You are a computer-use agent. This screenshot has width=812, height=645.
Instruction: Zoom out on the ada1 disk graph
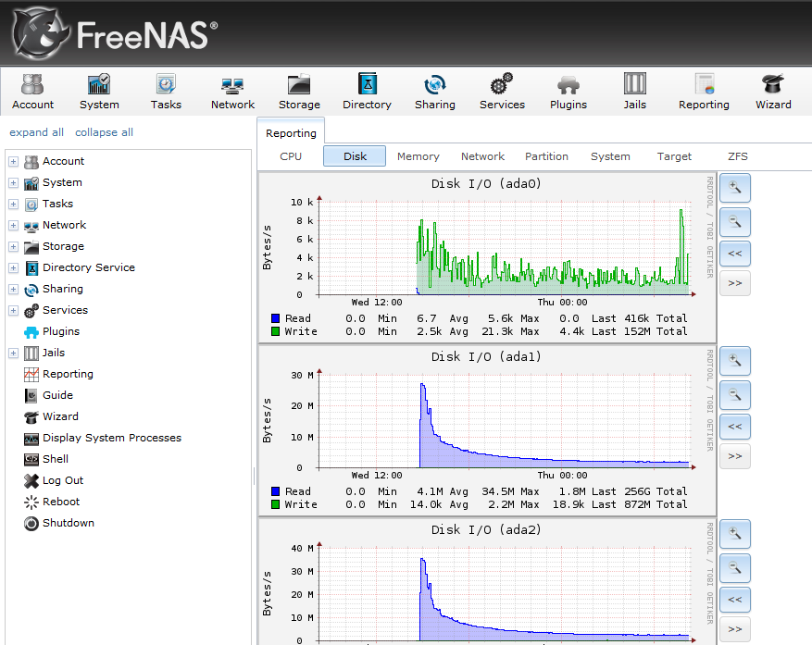pyautogui.click(x=734, y=395)
